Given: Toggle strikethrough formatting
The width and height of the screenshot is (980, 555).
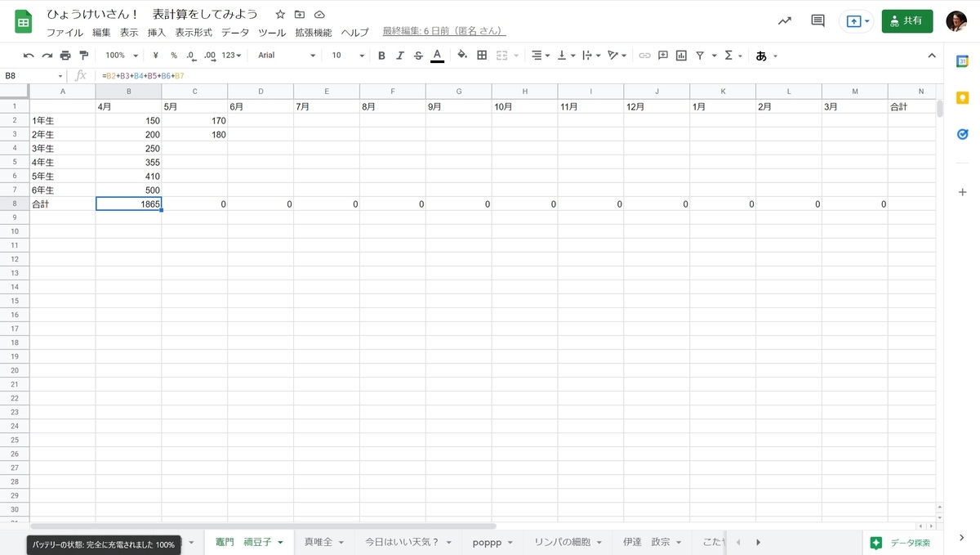Looking at the screenshot, I should [x=419, y=55].
